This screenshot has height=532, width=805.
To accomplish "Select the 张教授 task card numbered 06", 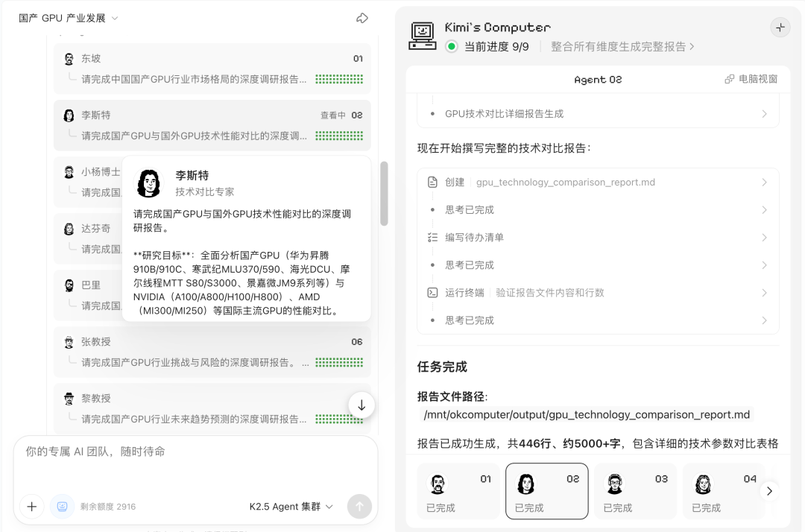I will pyautogui.click(x=212, y=352).
